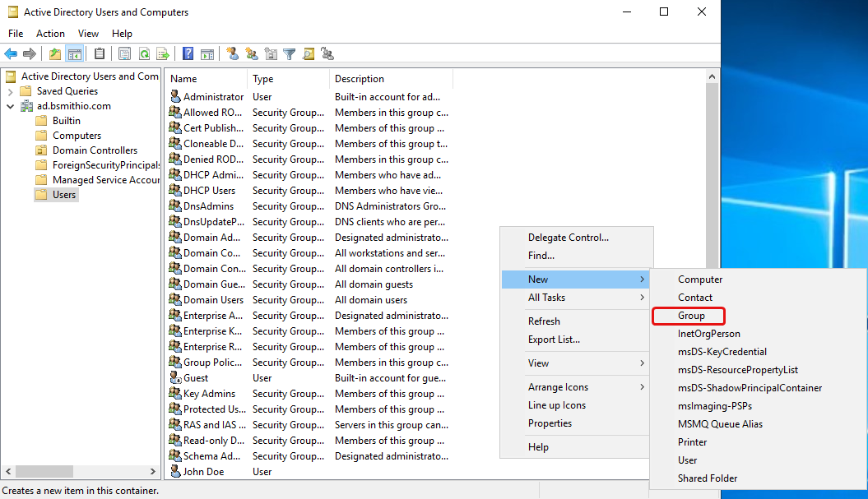Click tree pane horizontal scrollbar right arrow

coord(153,471)
